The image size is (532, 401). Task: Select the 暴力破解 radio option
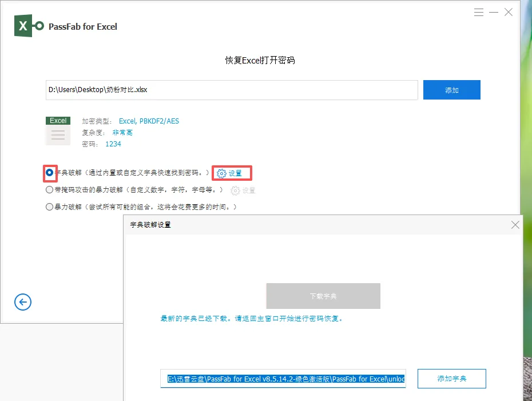coord(50,207)
